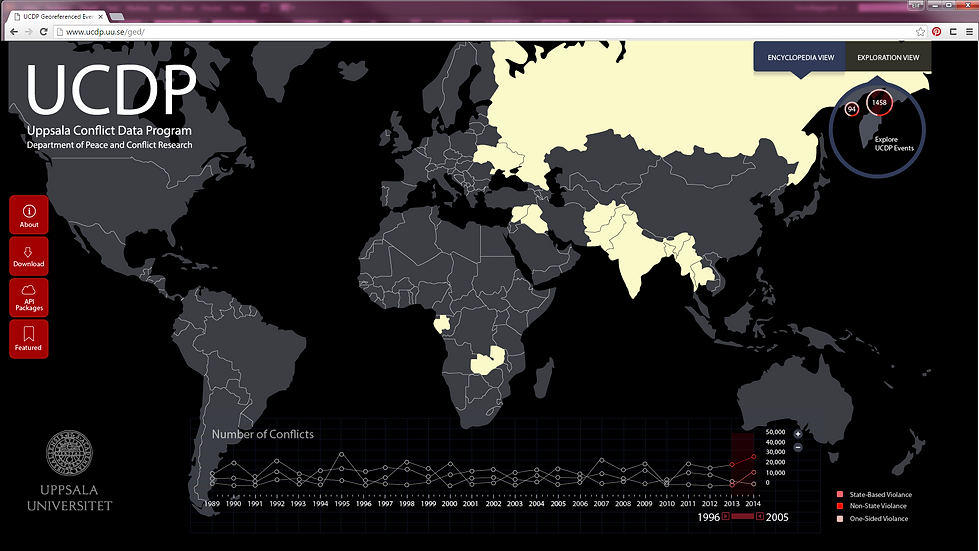Click the Pinterest extension icon
The image size is (979, 551).
coord(937,32)
